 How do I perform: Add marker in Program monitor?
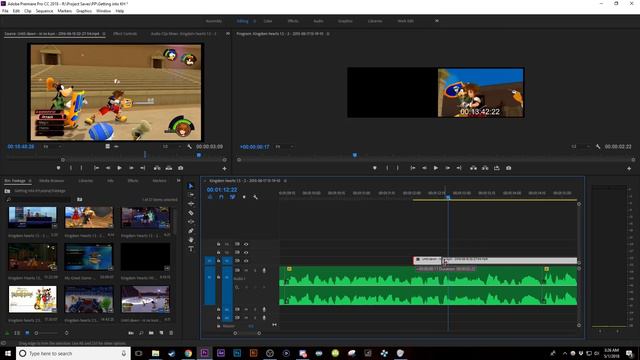375,168
